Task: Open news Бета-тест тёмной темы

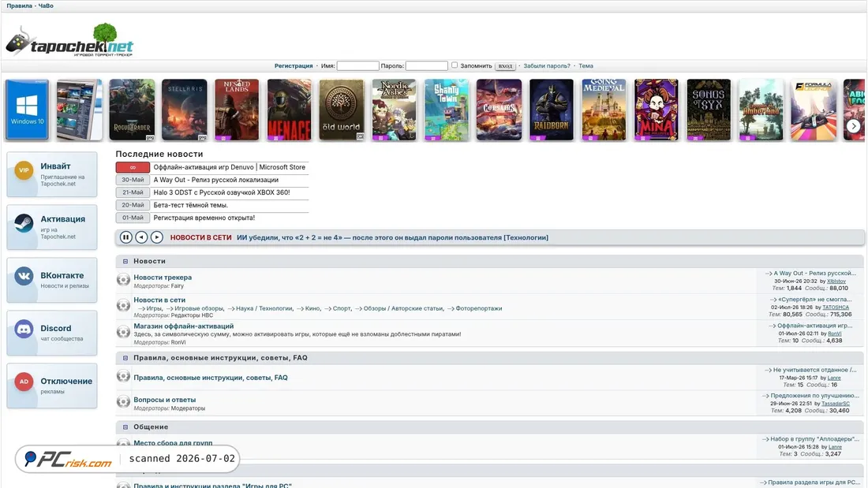Action: [x=190, y=205]
